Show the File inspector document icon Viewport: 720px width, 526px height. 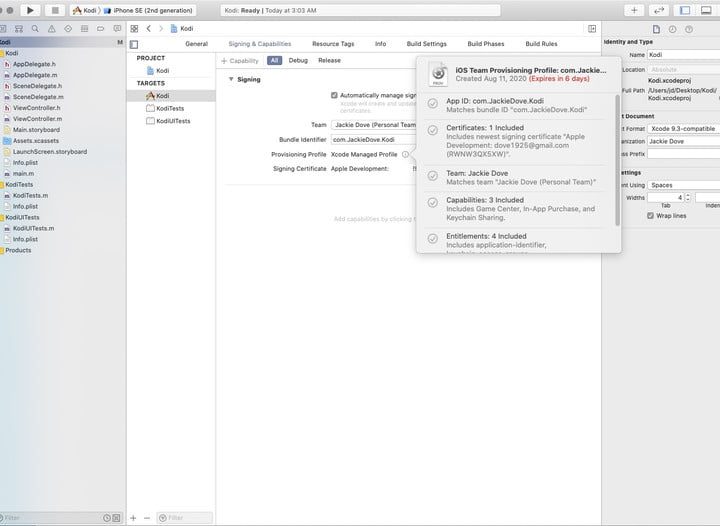[656, 28]
